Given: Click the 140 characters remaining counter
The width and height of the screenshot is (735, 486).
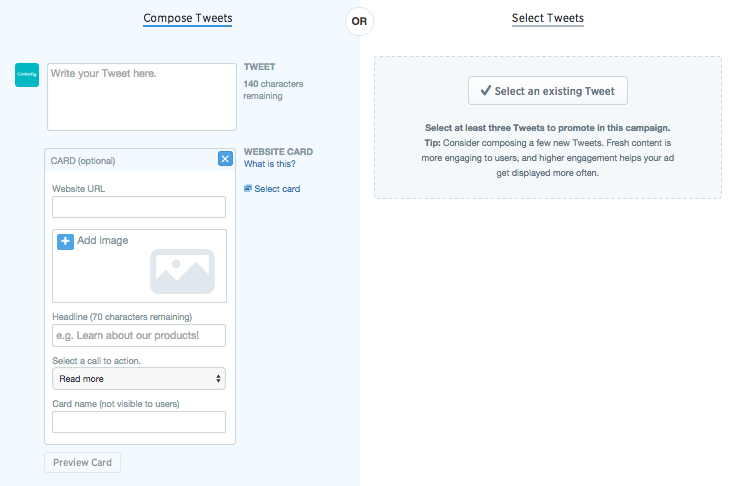Looking at the screenshot, I should tap(273, 90).
